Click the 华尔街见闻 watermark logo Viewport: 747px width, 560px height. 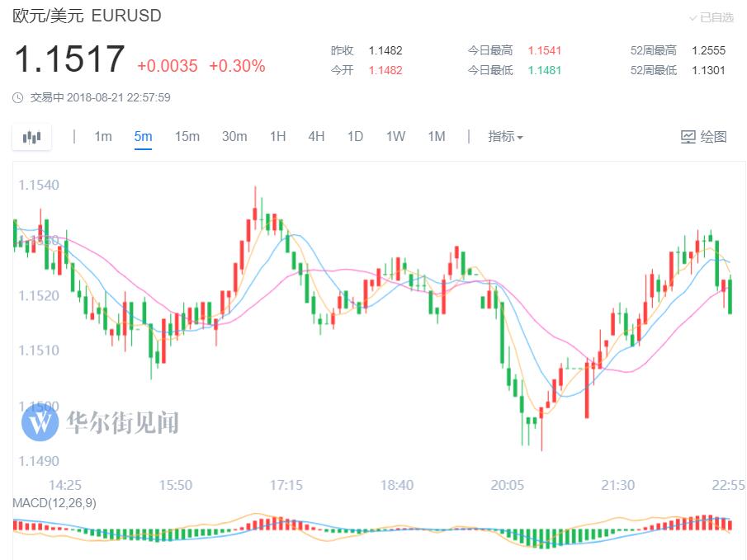point(38,423)
